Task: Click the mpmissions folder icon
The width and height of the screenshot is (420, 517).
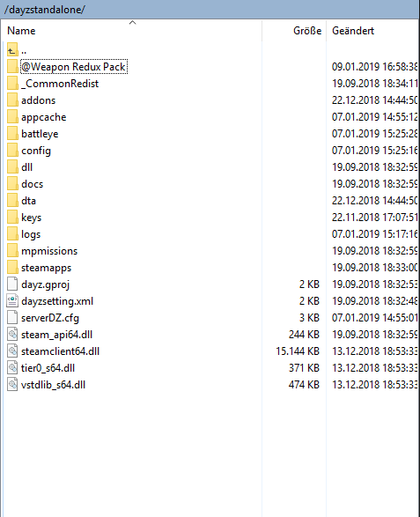Action: [12, 251]
